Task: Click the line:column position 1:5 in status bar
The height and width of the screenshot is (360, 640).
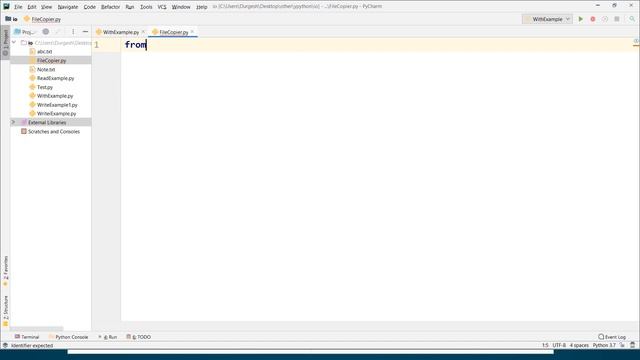Action: tap(545, 345)
